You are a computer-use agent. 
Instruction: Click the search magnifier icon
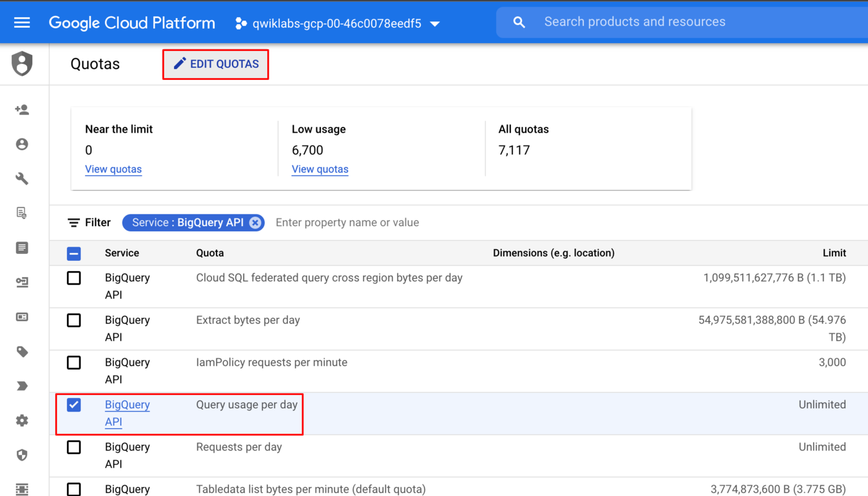[x=519, y=23]
